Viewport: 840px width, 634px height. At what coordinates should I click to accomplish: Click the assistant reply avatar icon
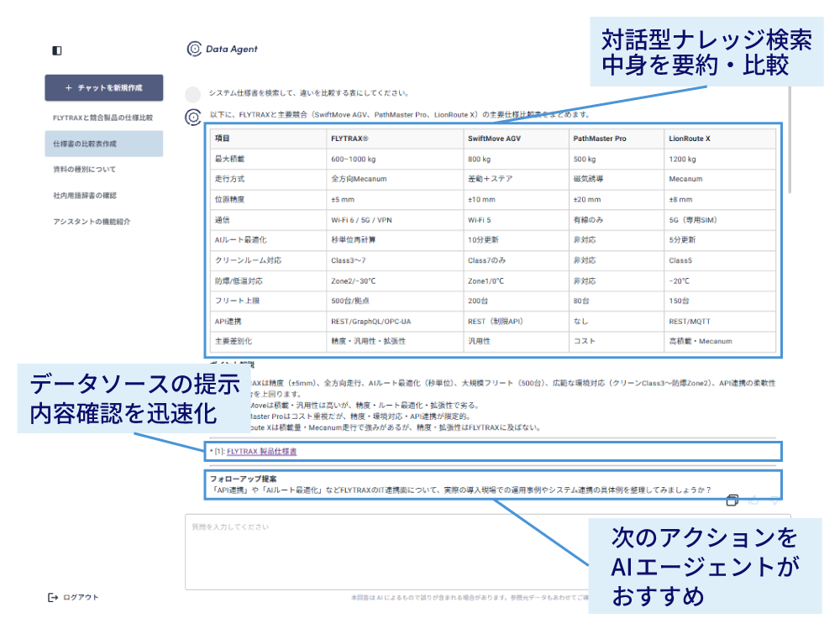pyautogui.click(x=193, y=116)
